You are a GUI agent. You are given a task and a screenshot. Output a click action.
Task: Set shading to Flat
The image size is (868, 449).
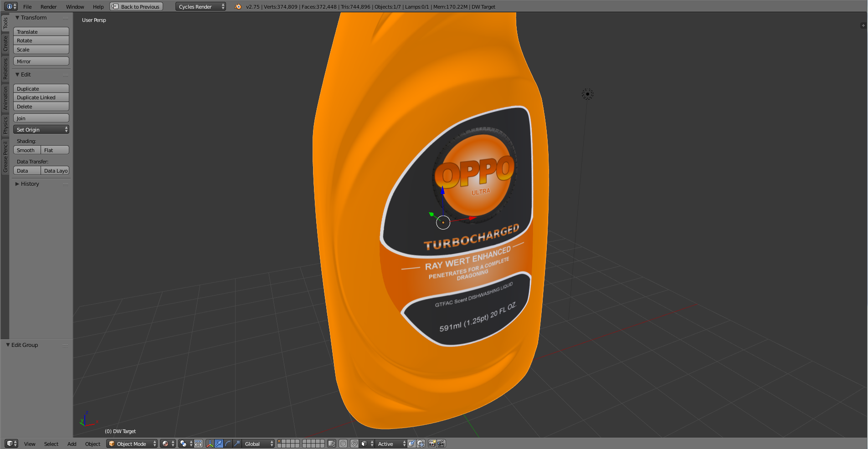55,150
